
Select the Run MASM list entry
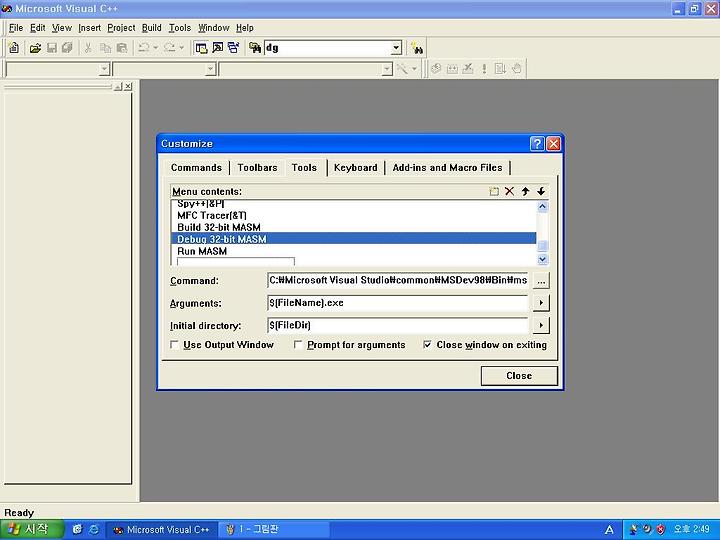pos(353,251)
